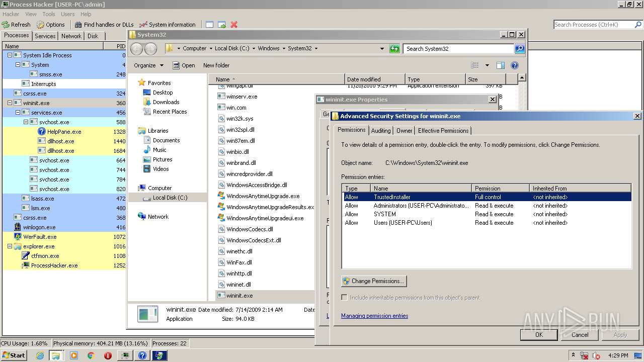Open the Hacker menu
644x362 pixels.
[11, 14]
